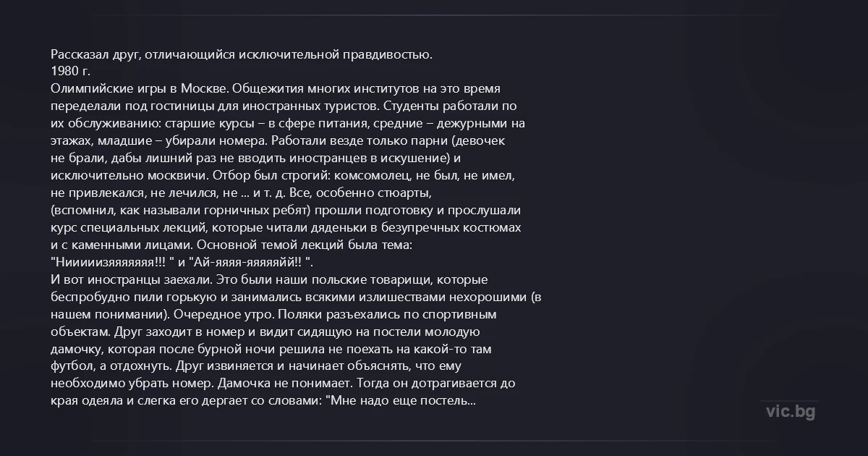868x456 pixels.
Task: Click the line starting "курс специальных лекций"
Action: tap(285, 227)
